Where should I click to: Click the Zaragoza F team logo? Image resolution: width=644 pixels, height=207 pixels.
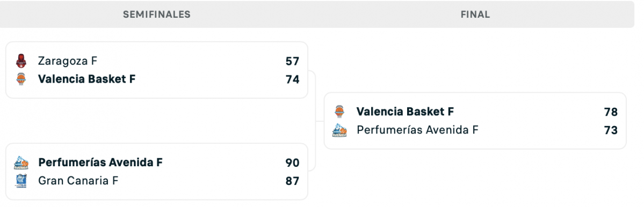(21, 61)
